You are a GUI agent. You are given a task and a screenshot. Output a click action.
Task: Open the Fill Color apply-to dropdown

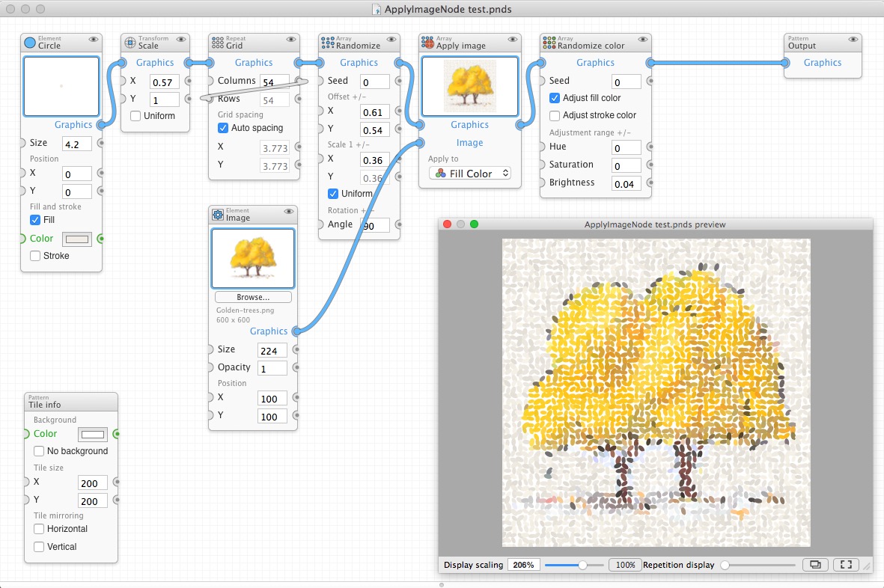(x=469, y=173)
